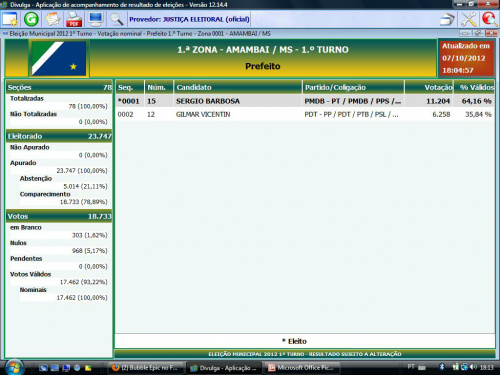Click the PDT - PP / PDT coalition cell

(351, 114)
